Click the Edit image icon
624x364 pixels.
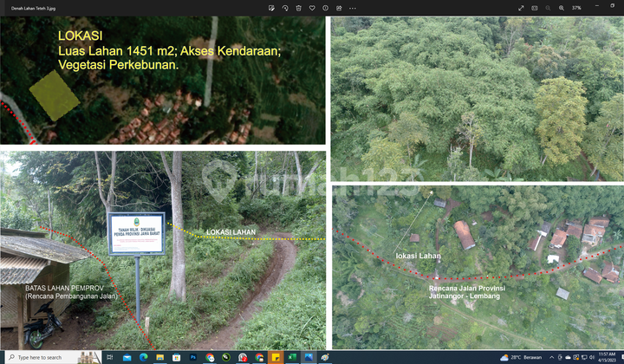271,8
